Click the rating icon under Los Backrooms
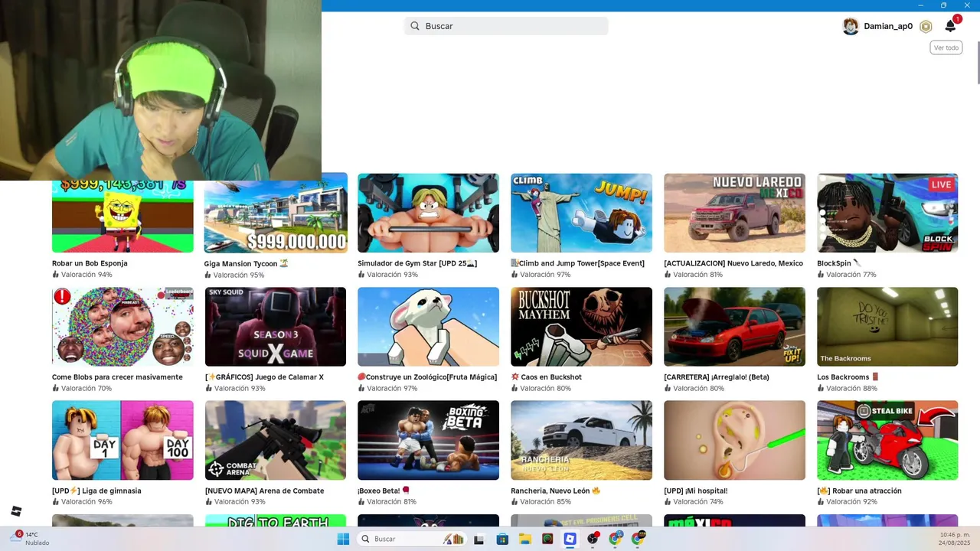 tap(821, 388)
